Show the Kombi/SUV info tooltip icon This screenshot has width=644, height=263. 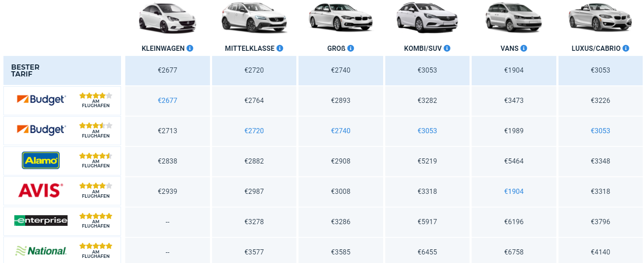click(x=447, y=49)
